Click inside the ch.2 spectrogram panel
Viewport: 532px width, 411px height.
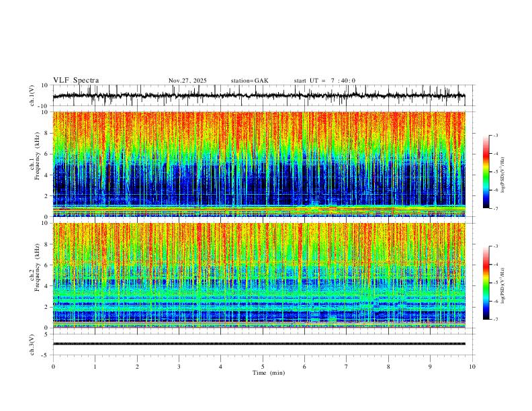259,275
